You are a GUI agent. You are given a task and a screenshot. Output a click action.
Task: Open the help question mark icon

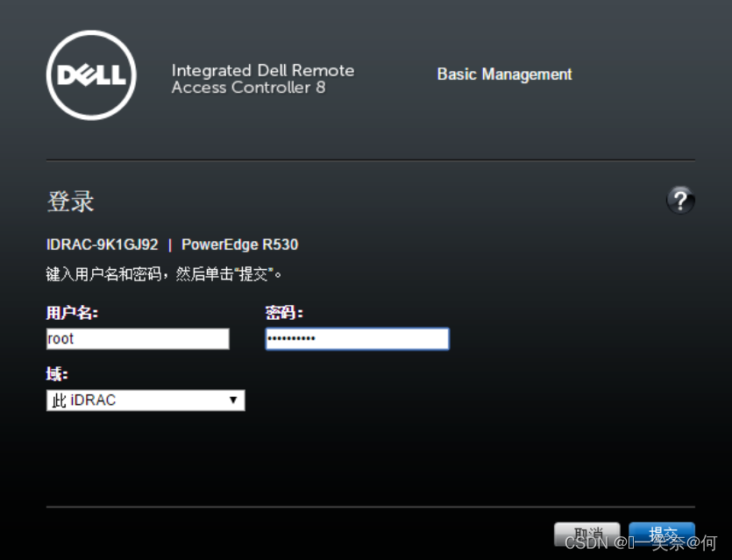point(680,201)
